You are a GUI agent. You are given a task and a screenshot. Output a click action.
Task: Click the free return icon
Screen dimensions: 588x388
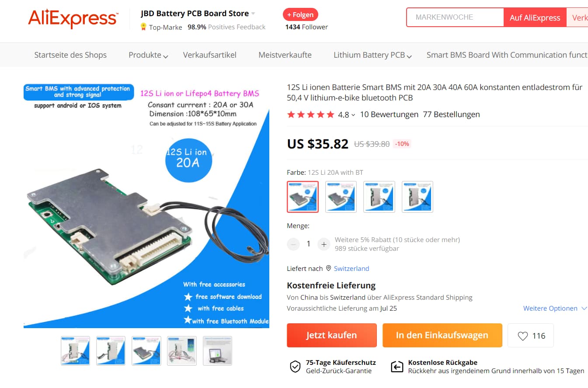(x=397, y=366)
